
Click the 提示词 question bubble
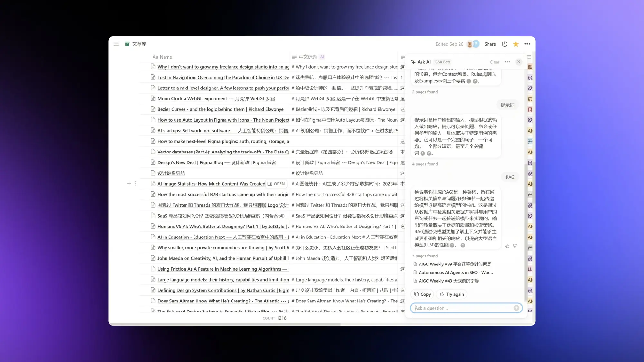click(x=507, y=105)
